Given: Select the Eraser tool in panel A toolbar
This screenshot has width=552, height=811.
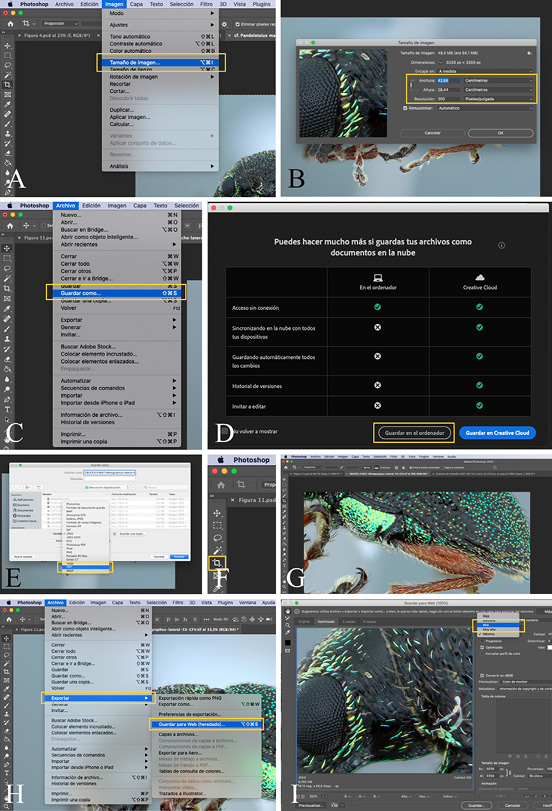Looking at the screenshot, I should [8, 154].
